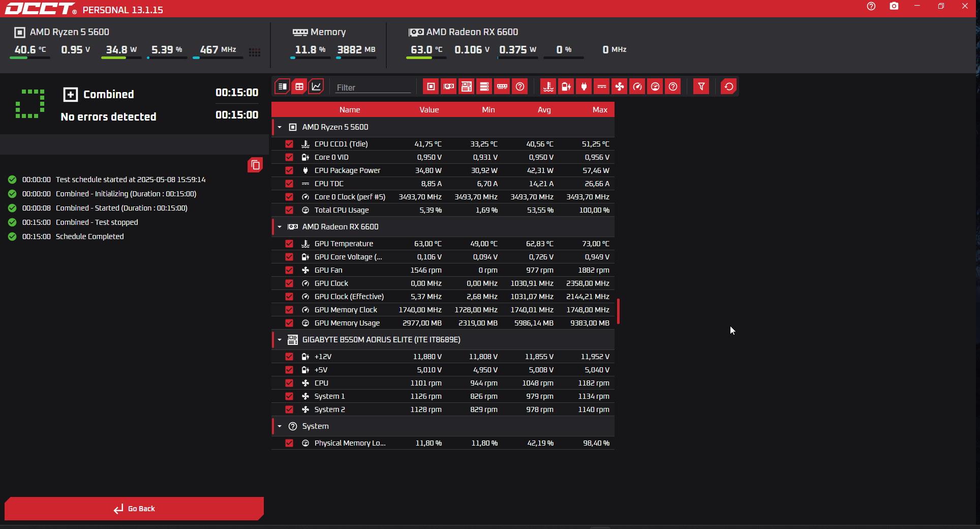Switch to the table grid view icon

(299, 86)
